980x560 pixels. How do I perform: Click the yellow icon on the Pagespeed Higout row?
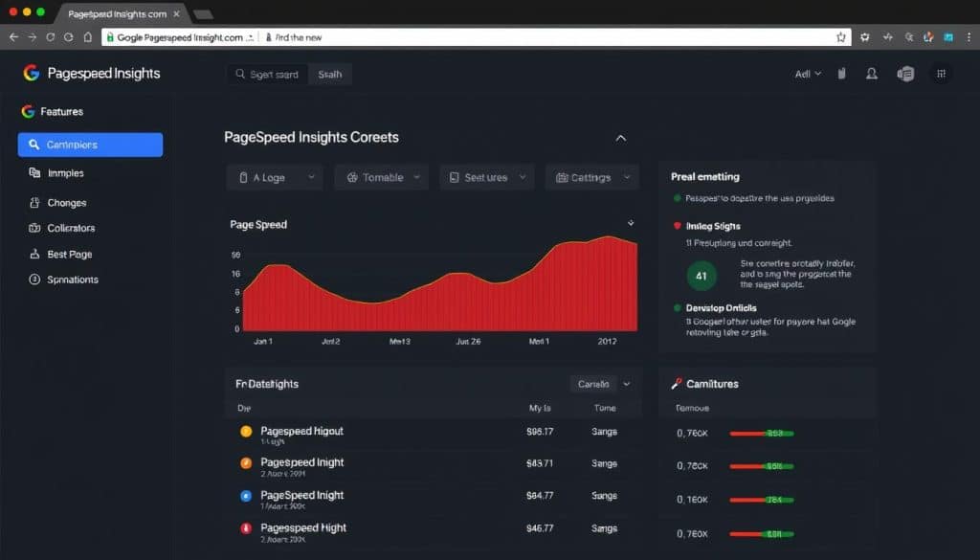(246, 432)
